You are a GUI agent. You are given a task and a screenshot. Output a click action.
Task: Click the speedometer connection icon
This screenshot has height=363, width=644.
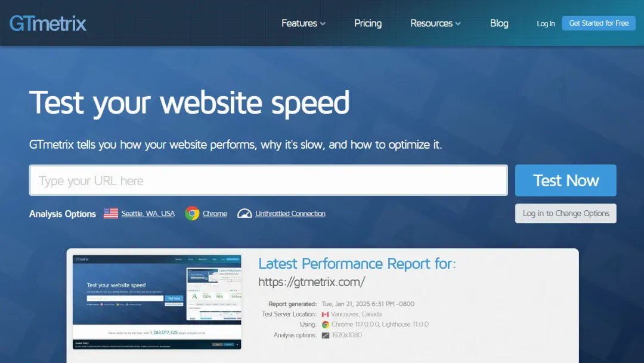point(244,213)
